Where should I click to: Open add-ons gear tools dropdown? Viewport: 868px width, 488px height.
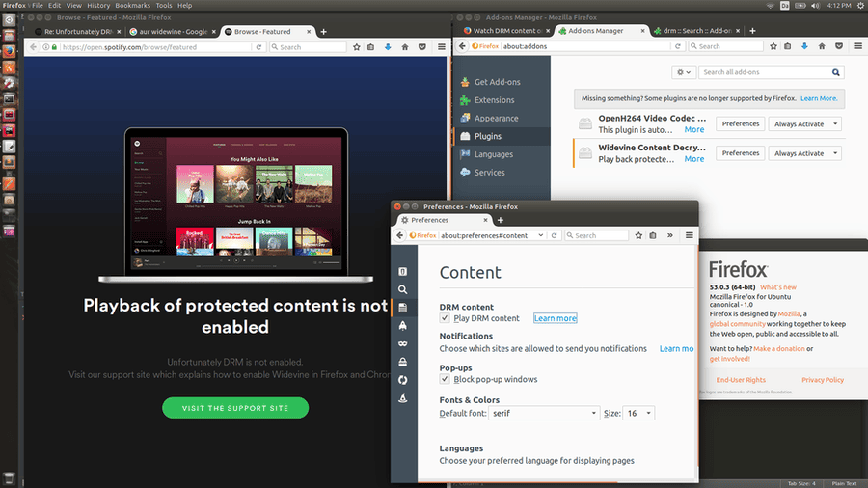pyautogui.click(x=684, y=72)
